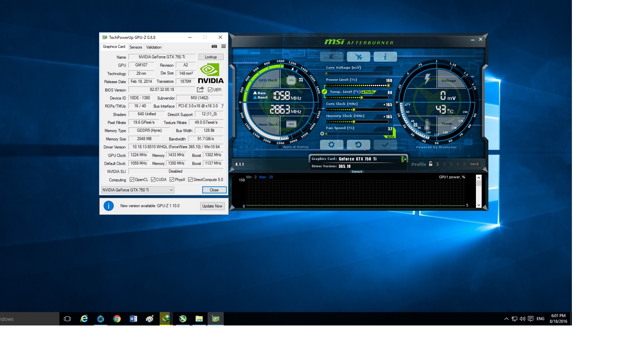Click the Kombustor 'K' button
Viewport: 644px width, 362px height.
coord(331,57)
